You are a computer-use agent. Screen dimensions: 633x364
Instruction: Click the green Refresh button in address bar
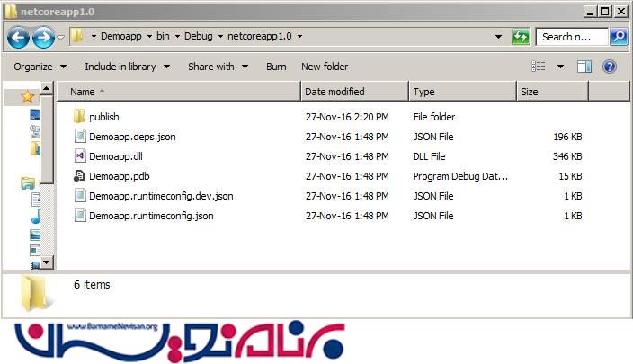pyautogui.click(x=521, y=37)
